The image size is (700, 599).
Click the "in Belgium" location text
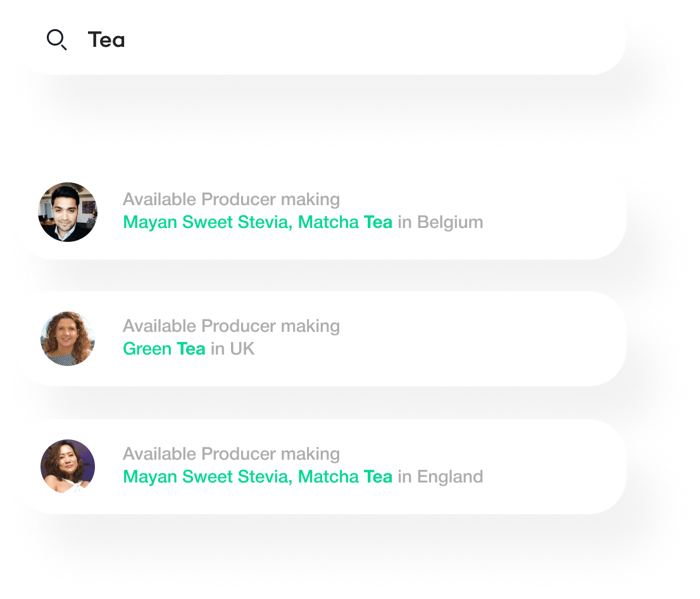pyautogui.click(x=441, y=222)
